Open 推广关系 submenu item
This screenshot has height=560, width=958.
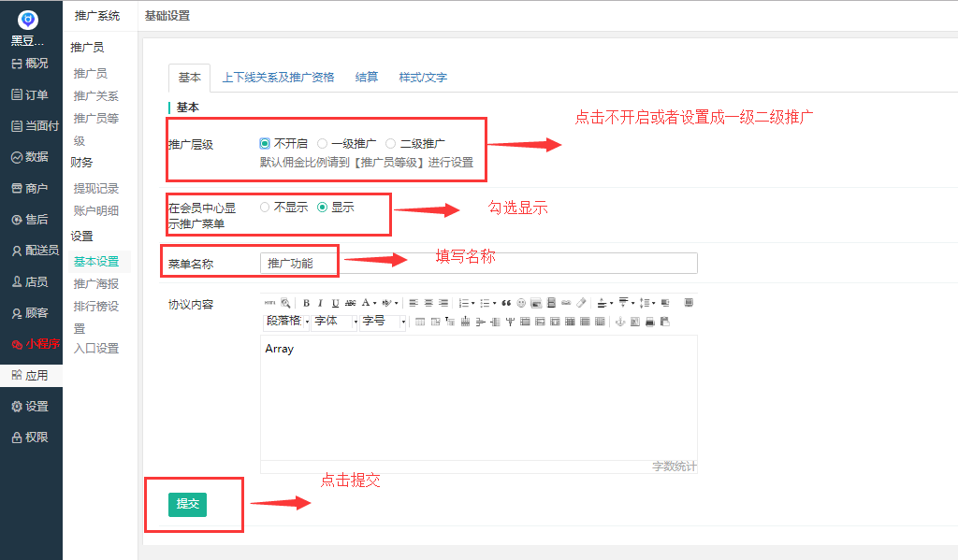pos(96,96)
